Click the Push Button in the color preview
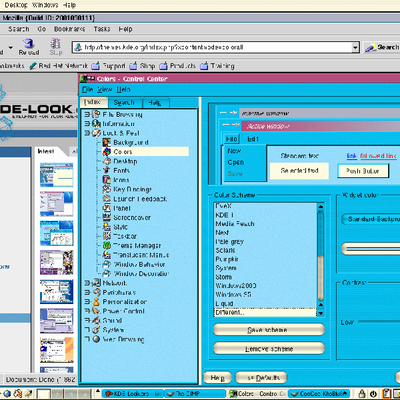This screenshot has width=400, height=400. (x=363, y=171)
